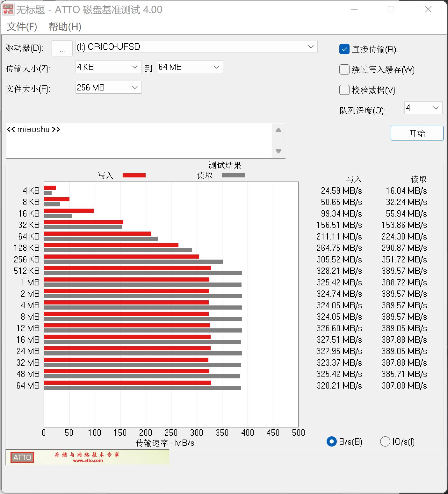This screenshot has height=494, width=448.
Task: Click the ATTO logo banner at bottom
Action: click(86, 457)
